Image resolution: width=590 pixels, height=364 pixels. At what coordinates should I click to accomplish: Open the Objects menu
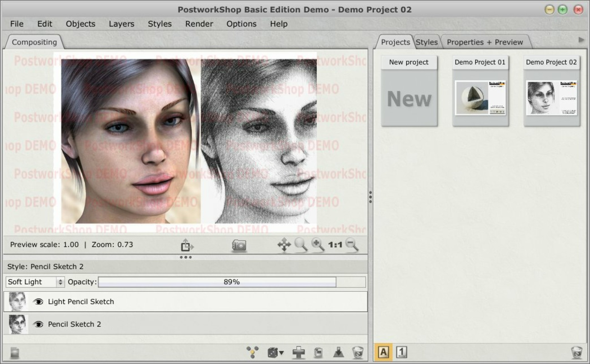(x=81, y=24)
